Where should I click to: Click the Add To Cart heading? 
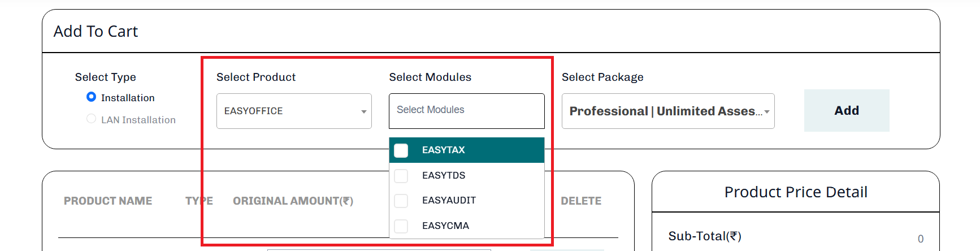click(96, 31)
